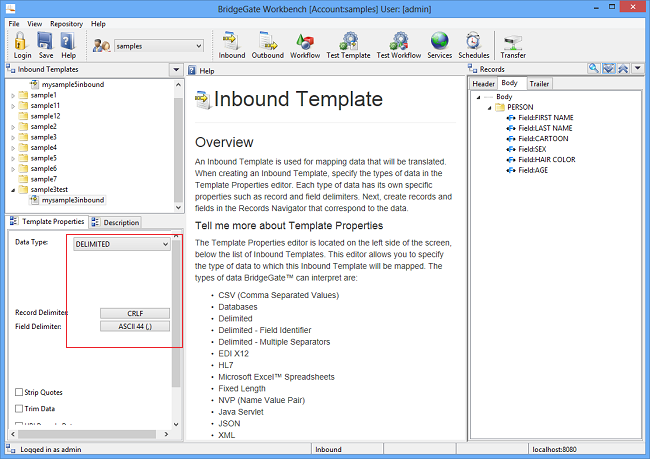
Task: Click the localhost:8080 status bar entry
Action: point(554,449)
